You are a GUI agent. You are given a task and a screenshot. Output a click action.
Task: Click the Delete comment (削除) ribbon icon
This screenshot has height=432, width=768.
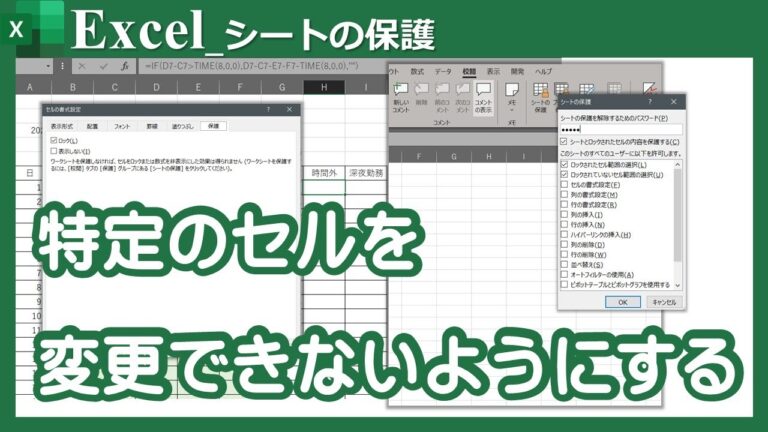point(421,95)
